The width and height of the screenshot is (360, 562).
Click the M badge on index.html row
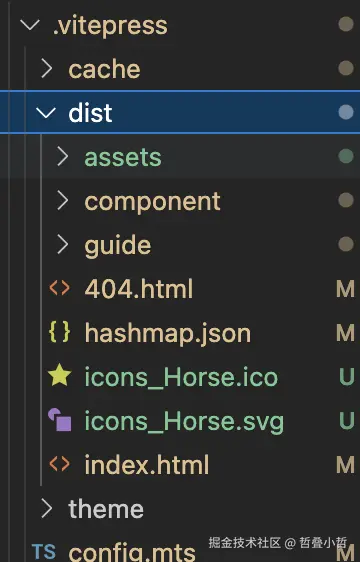345,465
